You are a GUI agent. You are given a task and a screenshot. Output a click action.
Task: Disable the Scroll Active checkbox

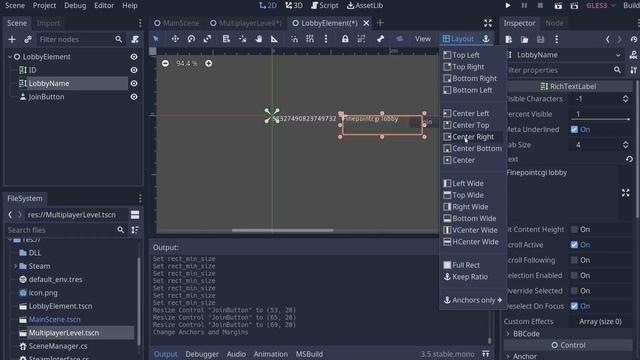(x=574, y=245)
